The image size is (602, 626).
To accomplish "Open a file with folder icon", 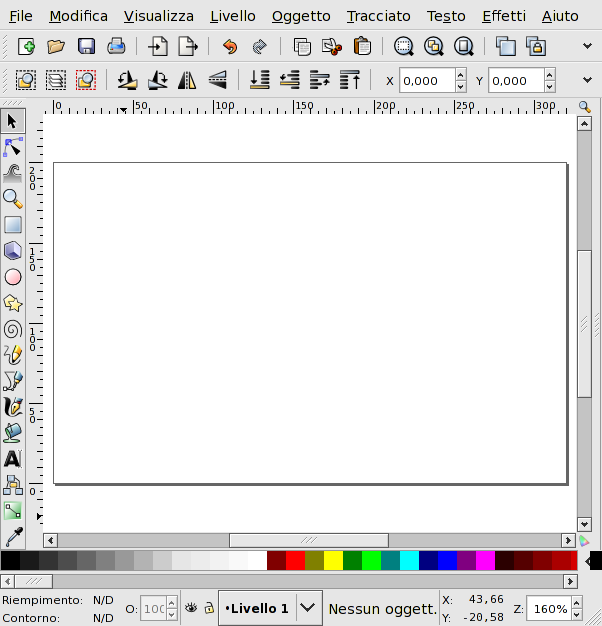I will [56, 47].
